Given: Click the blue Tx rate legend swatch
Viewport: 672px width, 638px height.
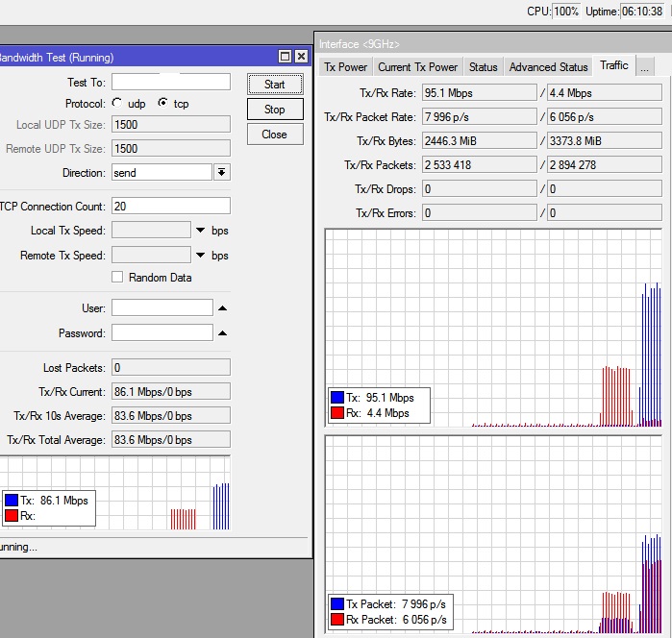Looking at the screenshot, I should point(337,397).
